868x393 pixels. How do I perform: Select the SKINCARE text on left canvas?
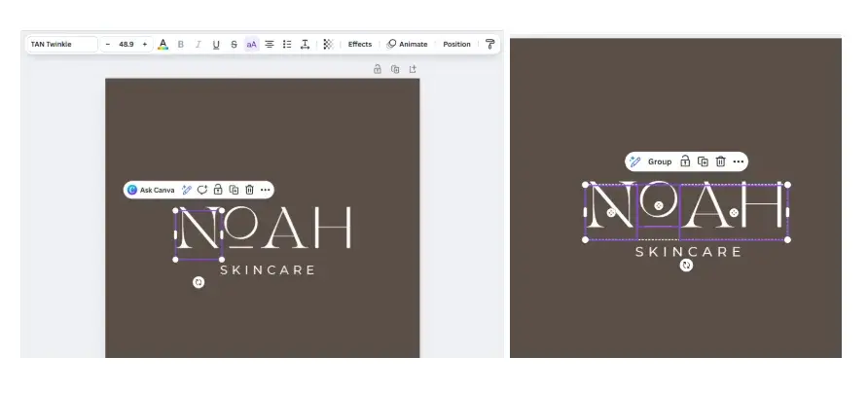pyautogui.click(x=268, y=270)
